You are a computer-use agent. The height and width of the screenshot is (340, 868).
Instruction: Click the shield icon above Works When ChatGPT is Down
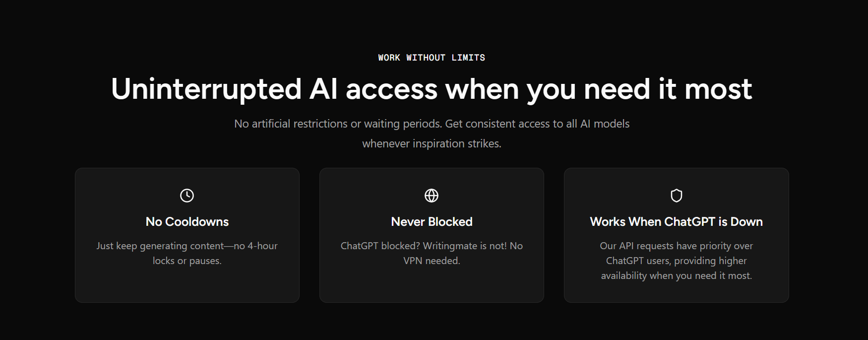click(x=677, y=196)
